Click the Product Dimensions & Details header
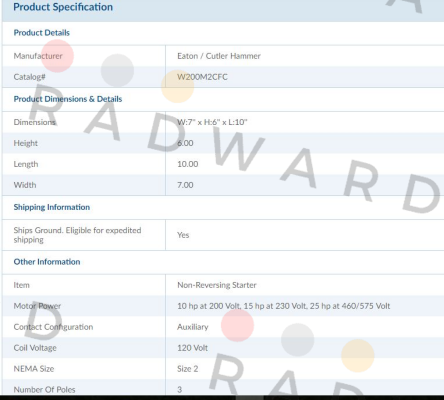 tap(68, 99)
